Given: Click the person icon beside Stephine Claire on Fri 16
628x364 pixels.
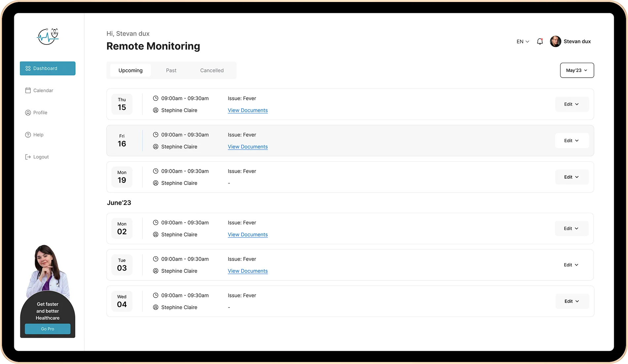Looking at the screenshot, I should tap(156, 147).
